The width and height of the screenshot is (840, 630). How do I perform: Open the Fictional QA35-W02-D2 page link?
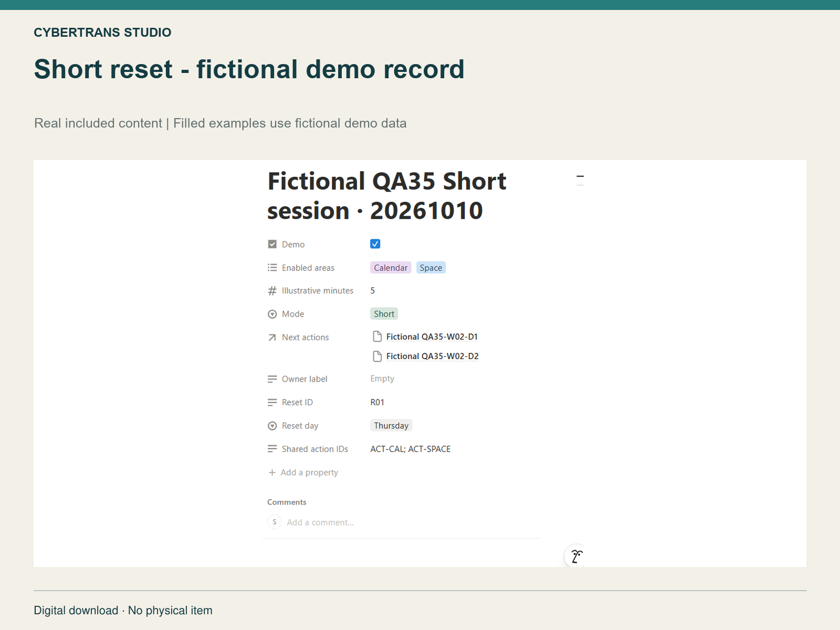(432, 356)
